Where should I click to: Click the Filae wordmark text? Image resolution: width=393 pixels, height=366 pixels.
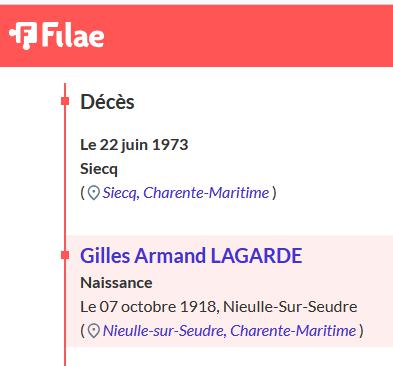[73, 34]
